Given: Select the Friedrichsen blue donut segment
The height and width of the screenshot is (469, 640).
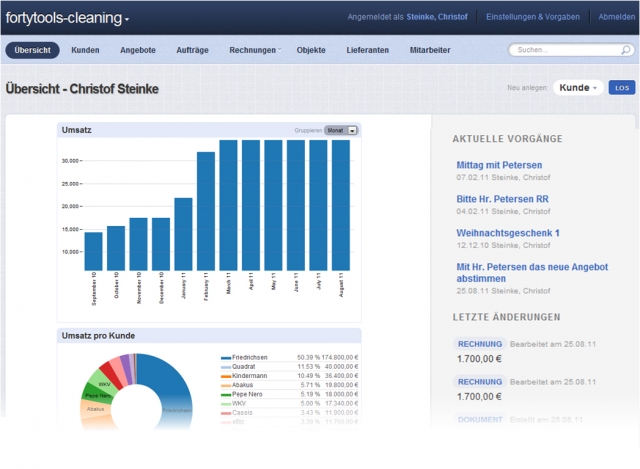Looking at the screenshot, I should [x=173, y=382].
